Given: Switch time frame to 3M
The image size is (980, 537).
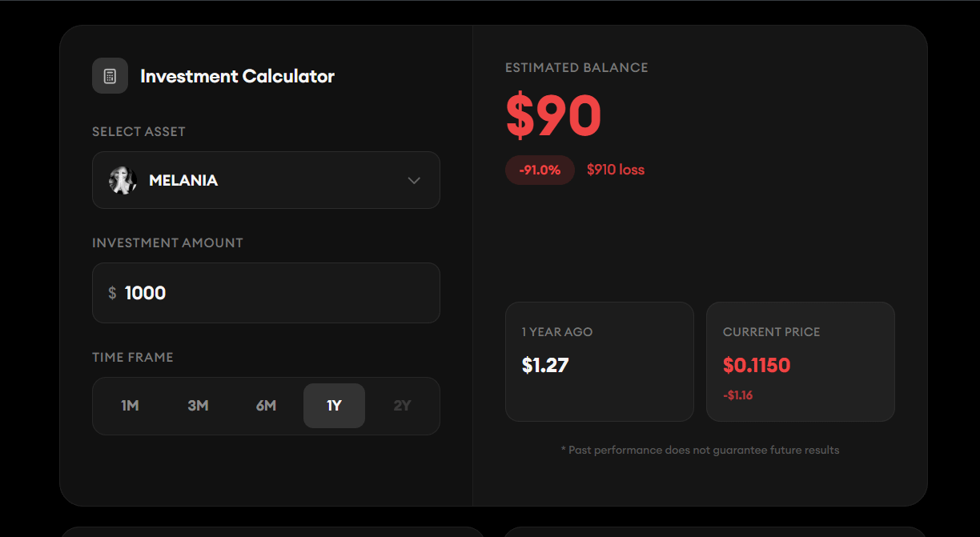Looking at the screenshot, I should (x=198, y=406).
